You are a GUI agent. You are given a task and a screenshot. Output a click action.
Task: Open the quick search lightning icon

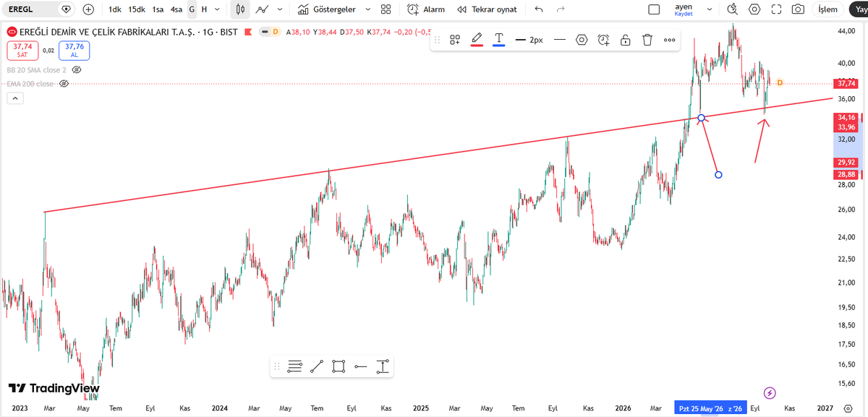[x=732, y=9]
